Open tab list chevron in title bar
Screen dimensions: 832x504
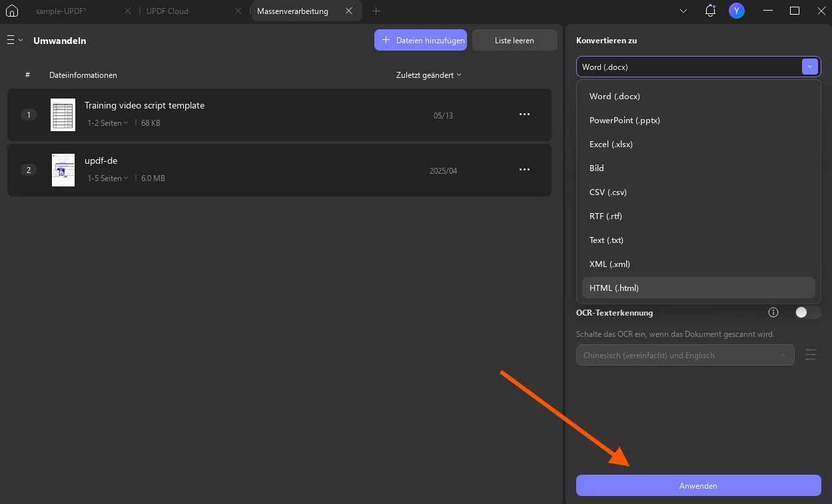coord(683,11)
